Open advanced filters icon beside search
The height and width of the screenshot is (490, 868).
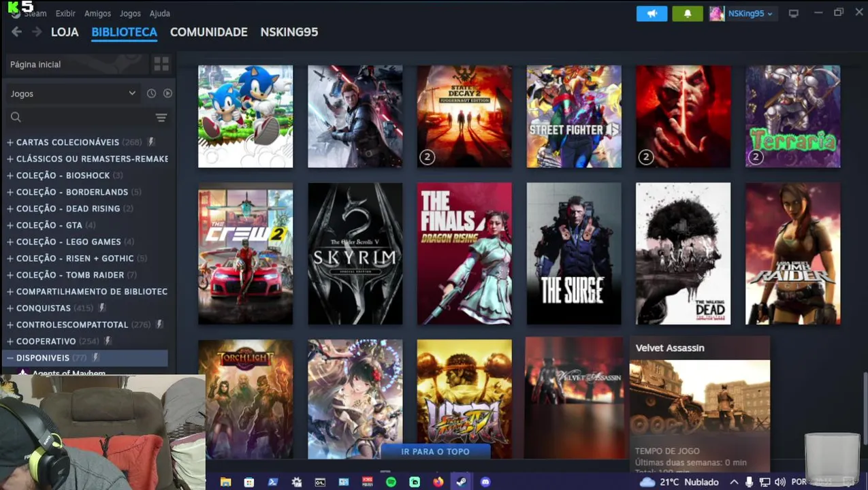[x=161, y=118]
